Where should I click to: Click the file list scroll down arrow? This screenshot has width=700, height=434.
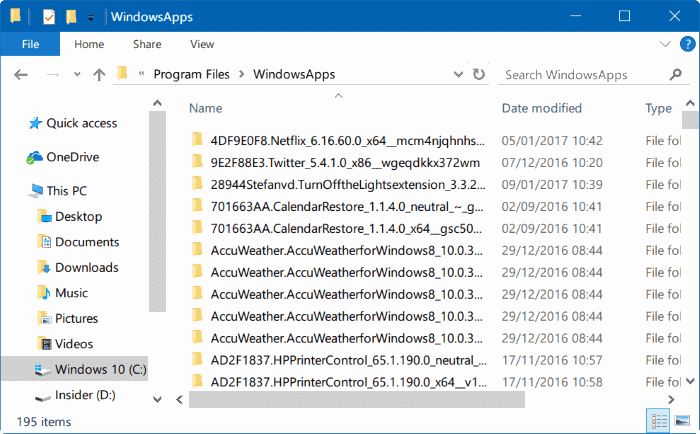[690, 381]
